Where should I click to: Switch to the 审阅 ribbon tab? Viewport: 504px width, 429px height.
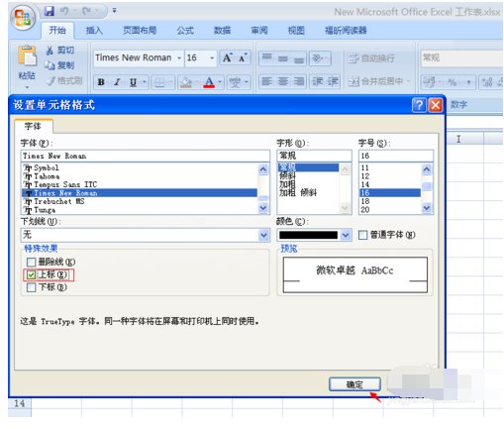[259, 31]
